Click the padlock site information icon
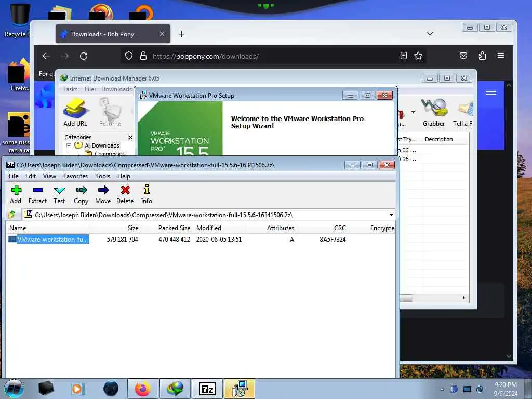This screenshot has height=399, width=532. coord(143,56)
